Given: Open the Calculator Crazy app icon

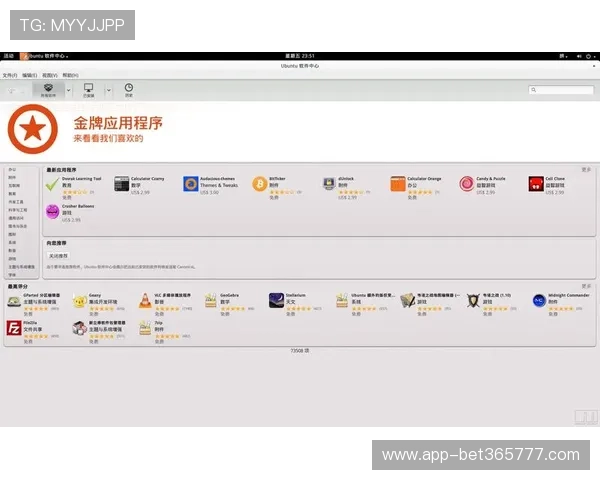Looking at the screenshot, I should (122, 184).
